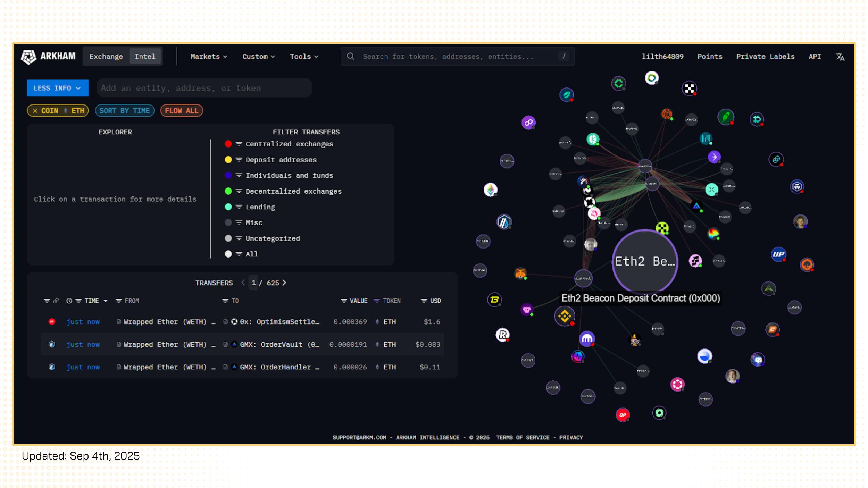Open SUPPORT@ARKM.COM footer link

pos(359,437)
